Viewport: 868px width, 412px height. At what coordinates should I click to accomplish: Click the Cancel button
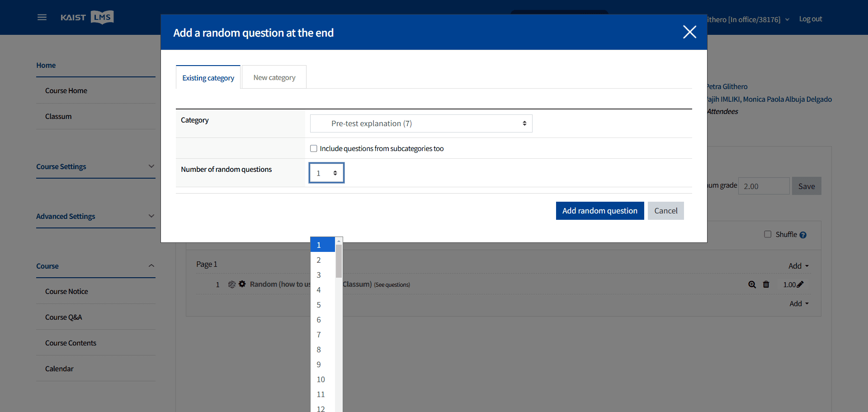(666, 211)
